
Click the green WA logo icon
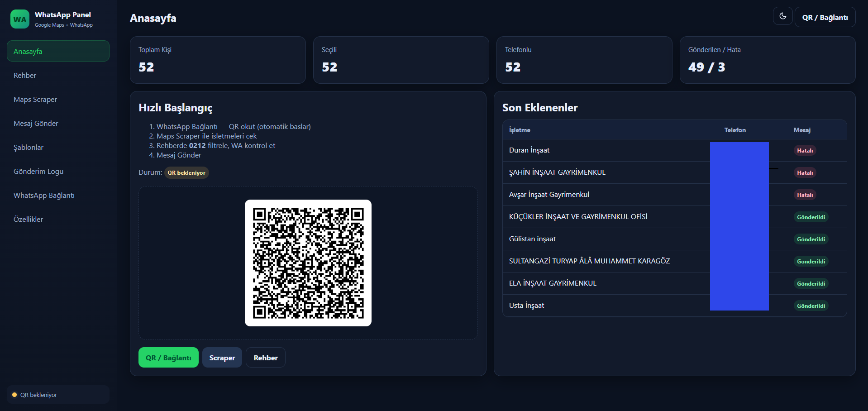pyautogui.click(x=20, y=19)
